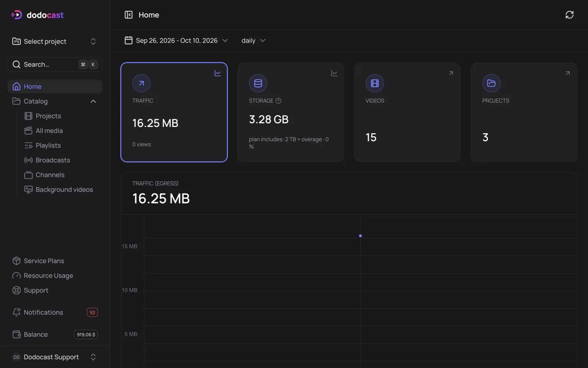Open the chart icon on the Traffic card
This screenshot has height=368, width=588.
coord(218,73)
